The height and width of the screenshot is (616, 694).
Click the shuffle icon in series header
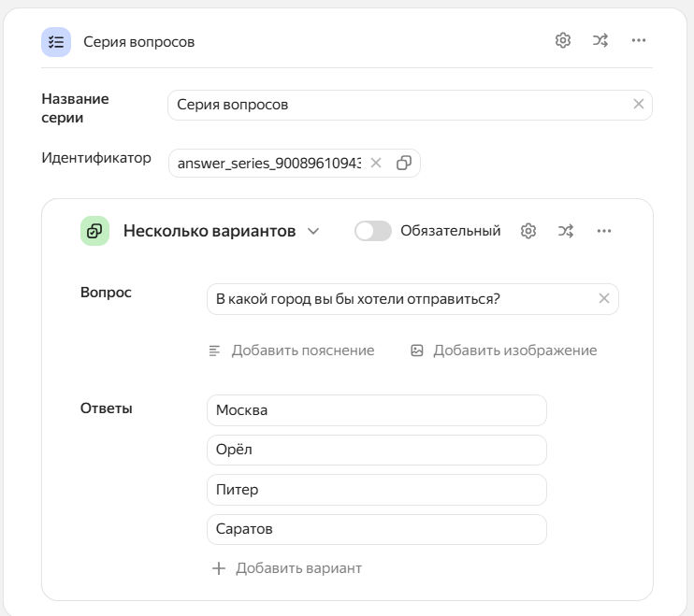tap(600, 40)
